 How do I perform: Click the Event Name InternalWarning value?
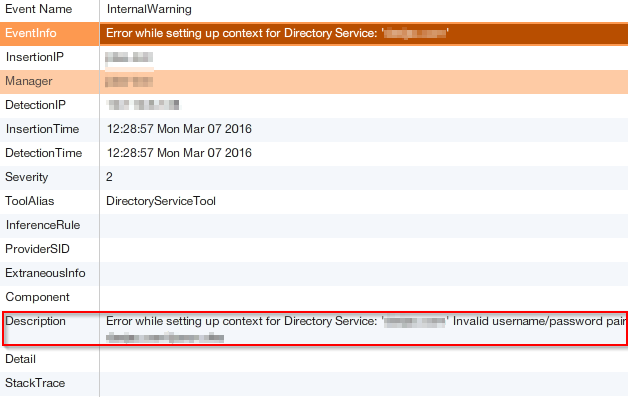tap(149, 9)
